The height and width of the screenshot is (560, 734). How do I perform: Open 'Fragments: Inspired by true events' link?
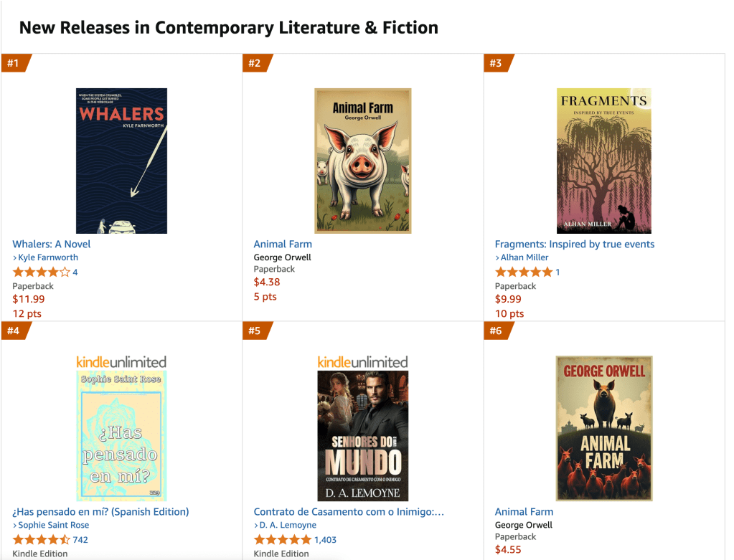pyautogui.click(x=574, y=244)
